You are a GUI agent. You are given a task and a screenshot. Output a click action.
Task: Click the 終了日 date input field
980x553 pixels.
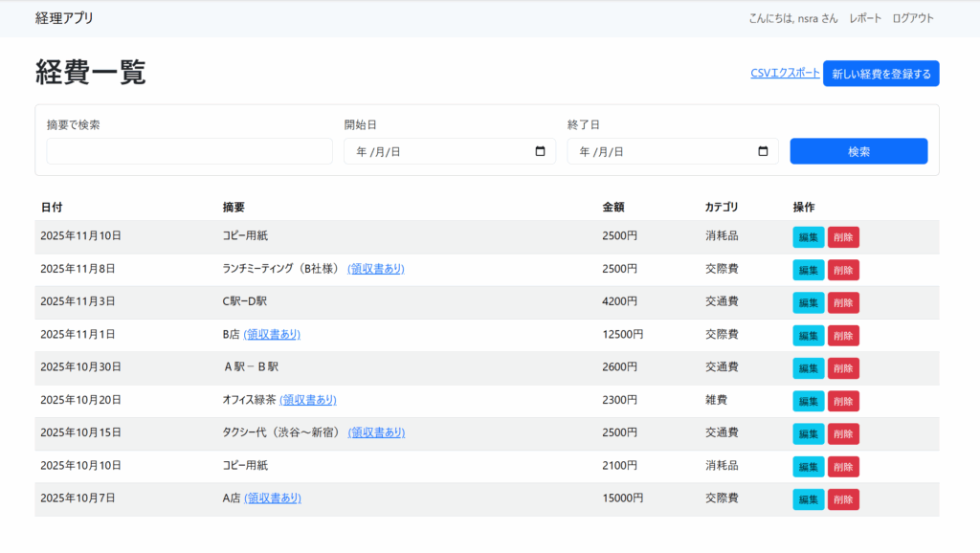tap(658, 151)
